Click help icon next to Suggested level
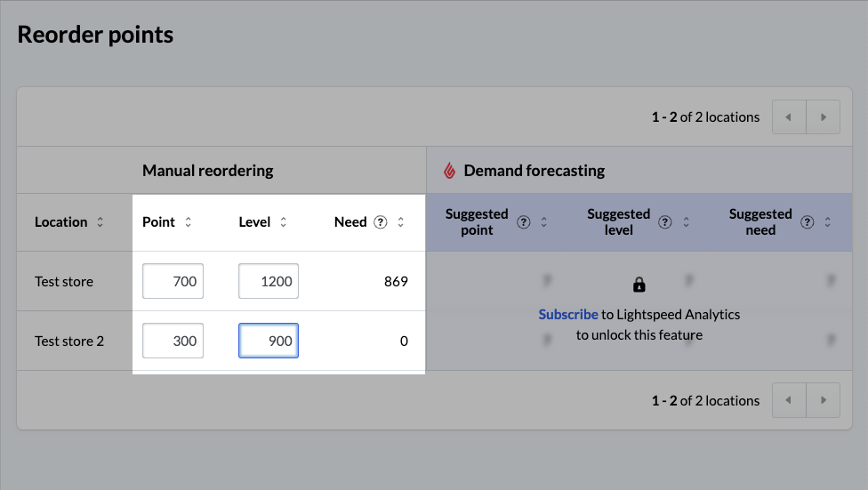This screenshot has width=868, height=490. tap(665, 222)
